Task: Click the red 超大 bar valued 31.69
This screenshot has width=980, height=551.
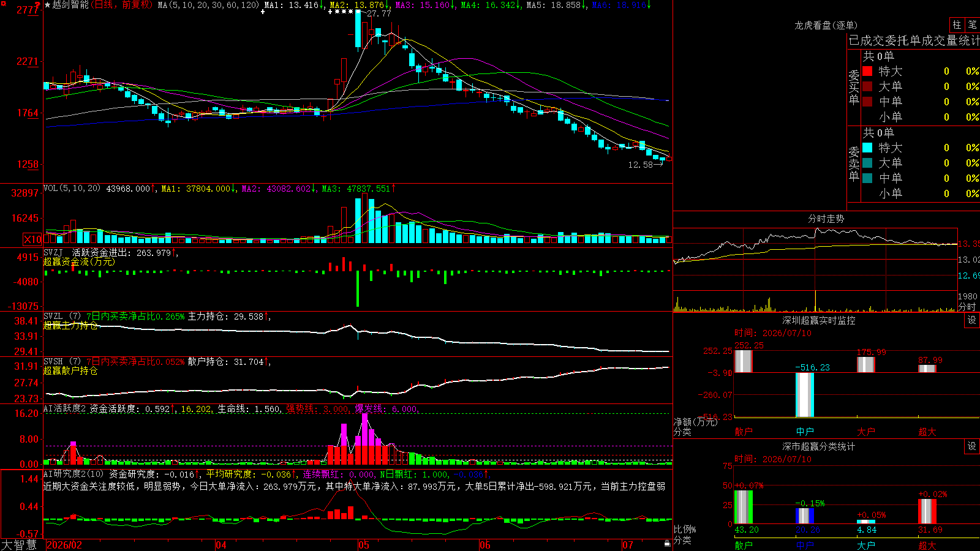Action: point(927,512)
